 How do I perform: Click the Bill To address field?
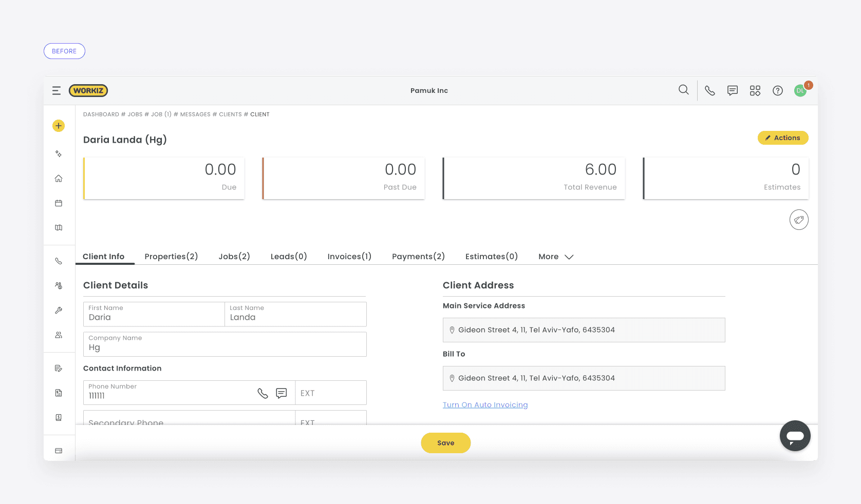[584, 378]
